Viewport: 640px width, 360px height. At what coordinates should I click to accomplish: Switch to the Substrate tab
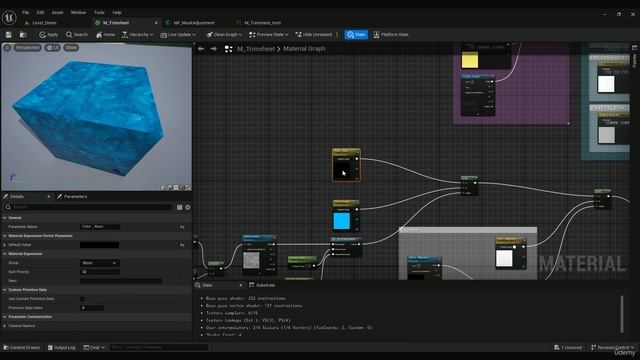[262, 285]
